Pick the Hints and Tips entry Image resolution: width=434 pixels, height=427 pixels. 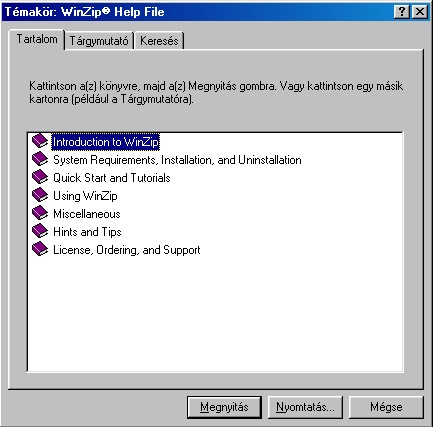87,232
